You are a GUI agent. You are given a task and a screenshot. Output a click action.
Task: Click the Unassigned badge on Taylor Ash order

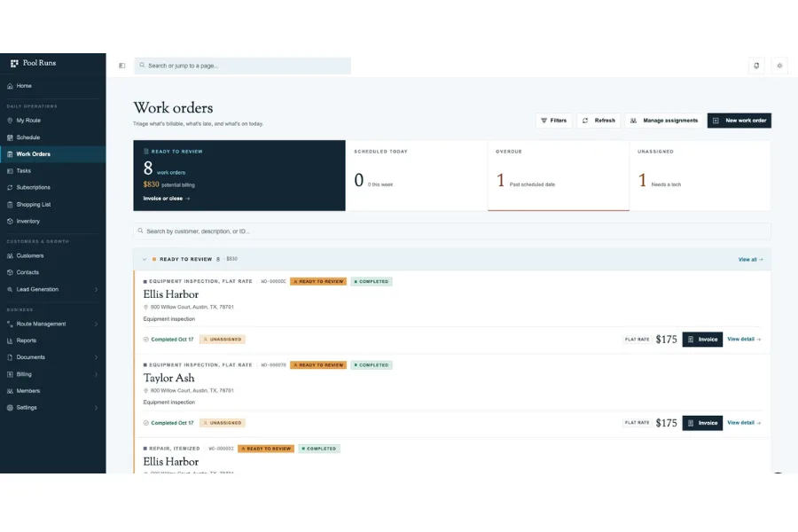tap(223, 423)
